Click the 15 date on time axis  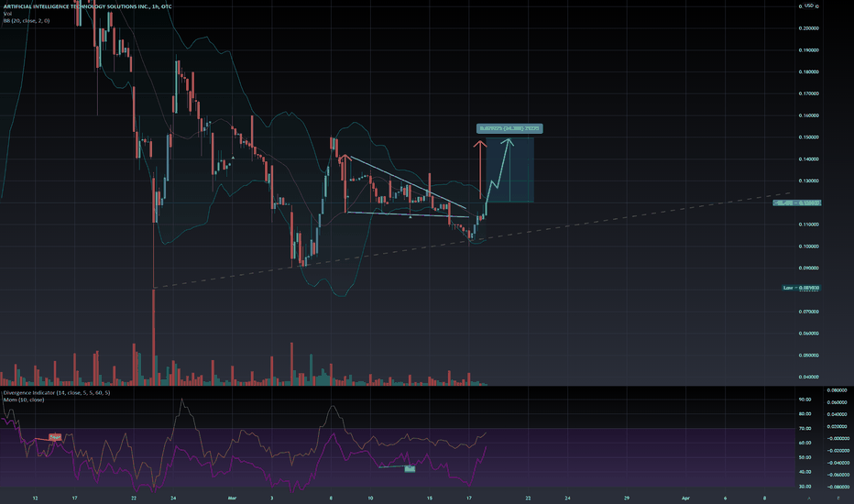tap(430, 498)
